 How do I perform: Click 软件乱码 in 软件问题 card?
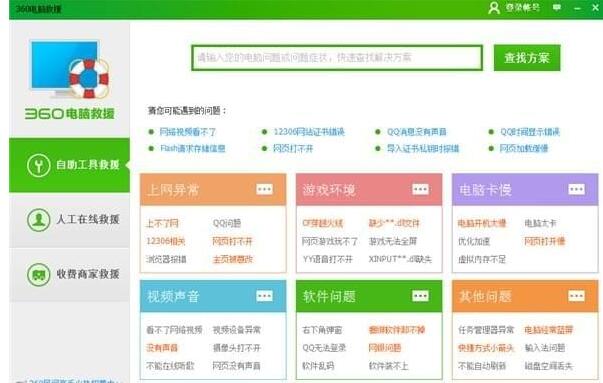[318, 366]
